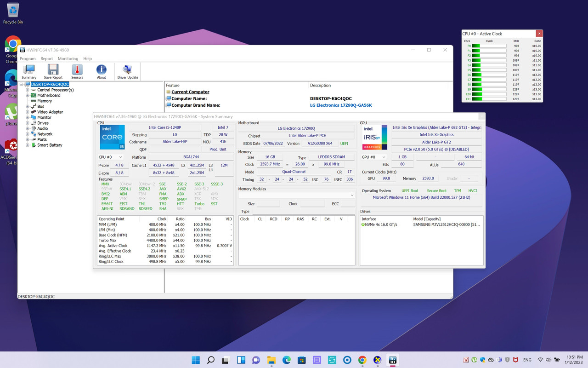Open clock showing 10:51 PM
The width and height of the screenshot is (588, 368).
pos(573,360)
